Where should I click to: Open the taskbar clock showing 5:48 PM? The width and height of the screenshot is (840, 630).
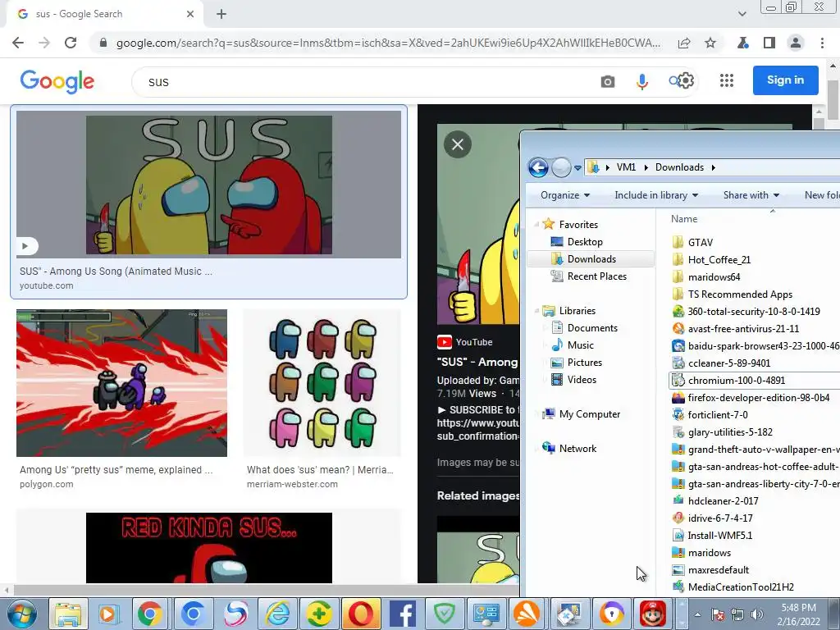[798, 614]
